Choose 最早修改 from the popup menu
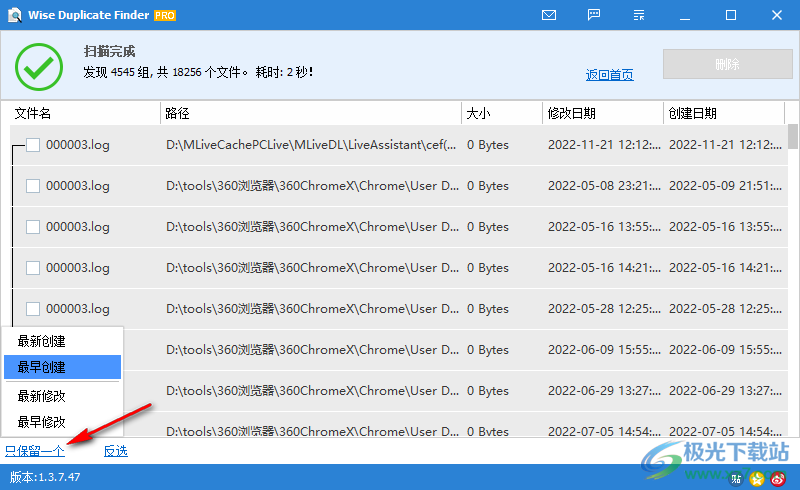 62,422
